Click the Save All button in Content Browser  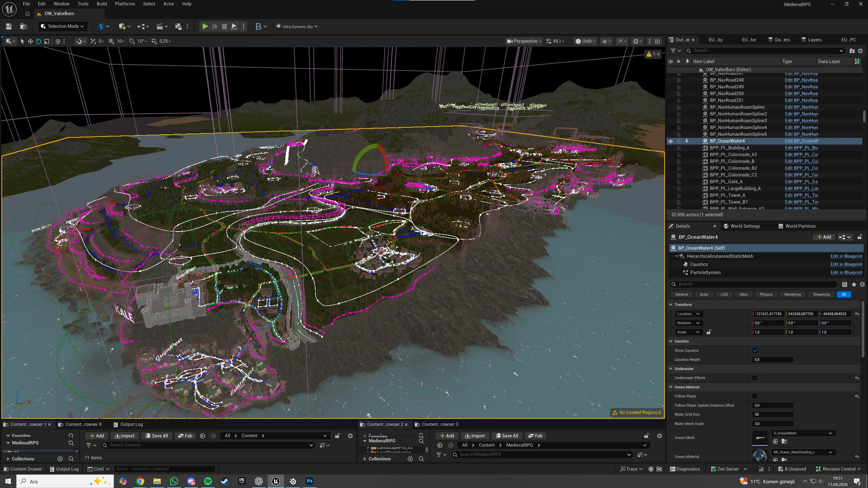157,435
